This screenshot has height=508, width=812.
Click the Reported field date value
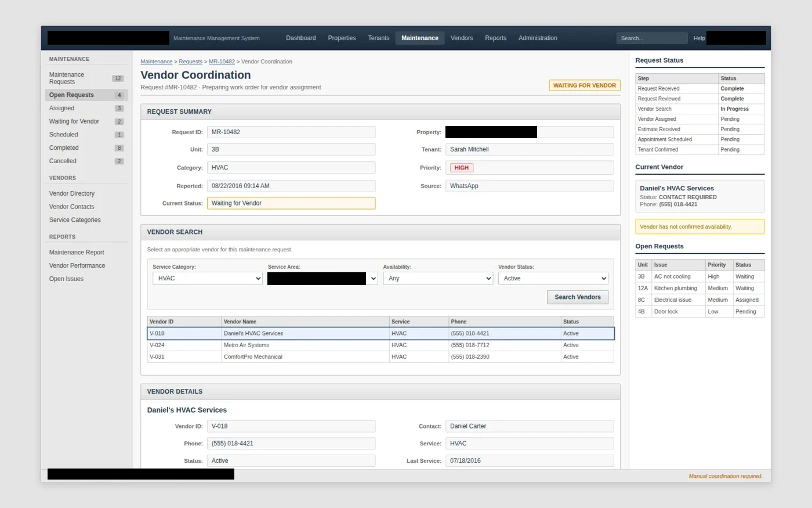[291, 186]
